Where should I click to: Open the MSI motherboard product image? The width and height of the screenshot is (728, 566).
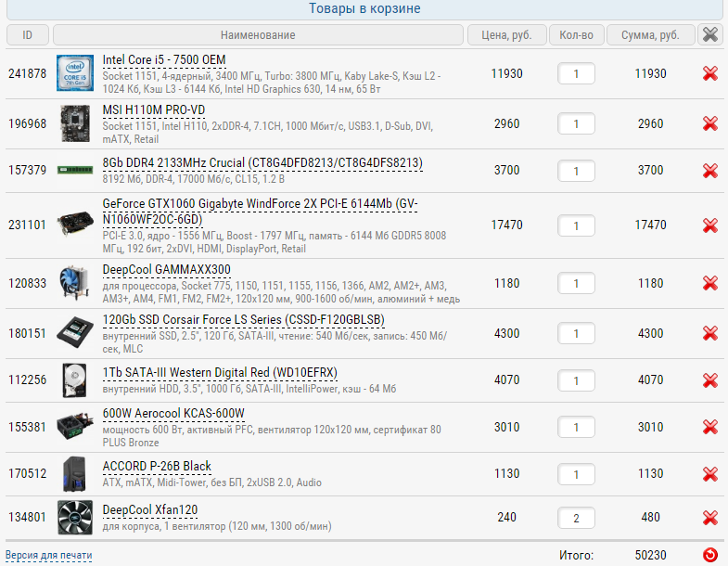pos(75,123)
